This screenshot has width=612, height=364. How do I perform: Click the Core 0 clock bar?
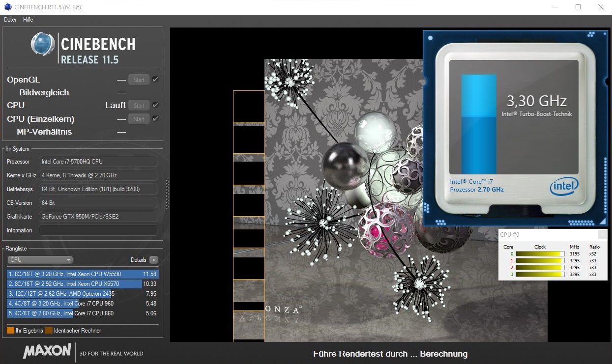pyautogui.click(x=540, y=253)
